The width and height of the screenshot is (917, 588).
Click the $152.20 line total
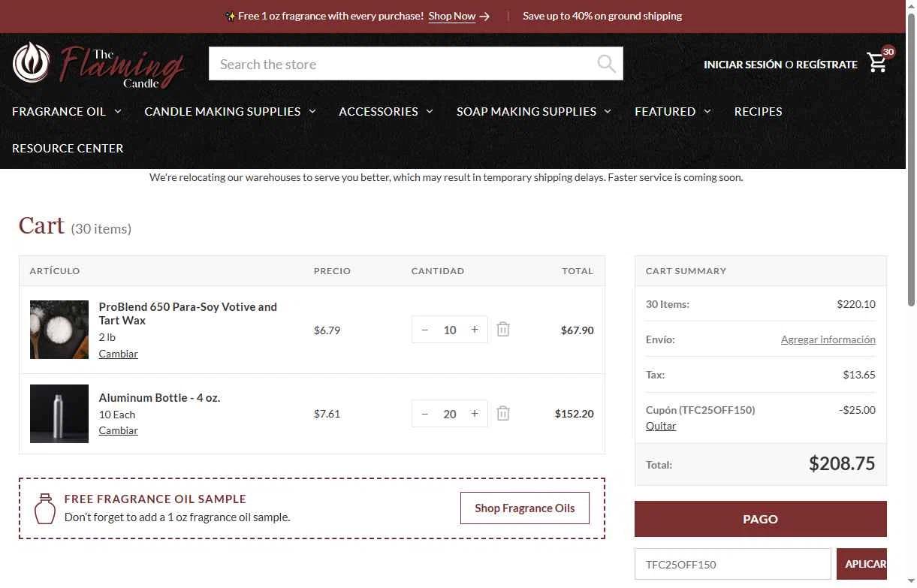click(x=575, y=414)
